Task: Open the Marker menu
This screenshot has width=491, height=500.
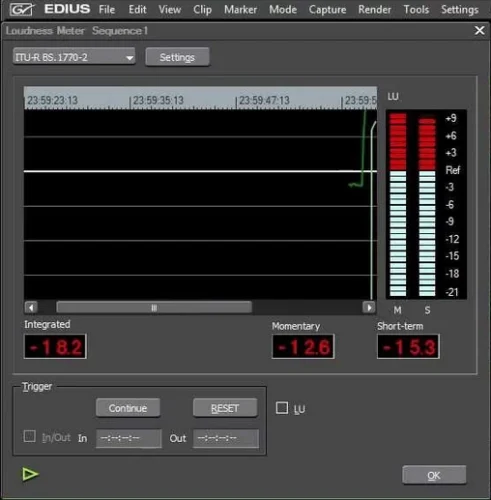Action: coord(240,10)
